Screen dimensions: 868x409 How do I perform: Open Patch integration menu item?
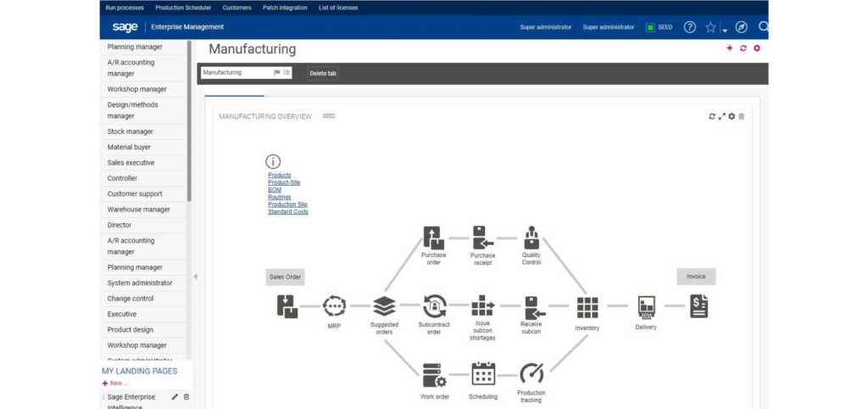click(285, 8)
